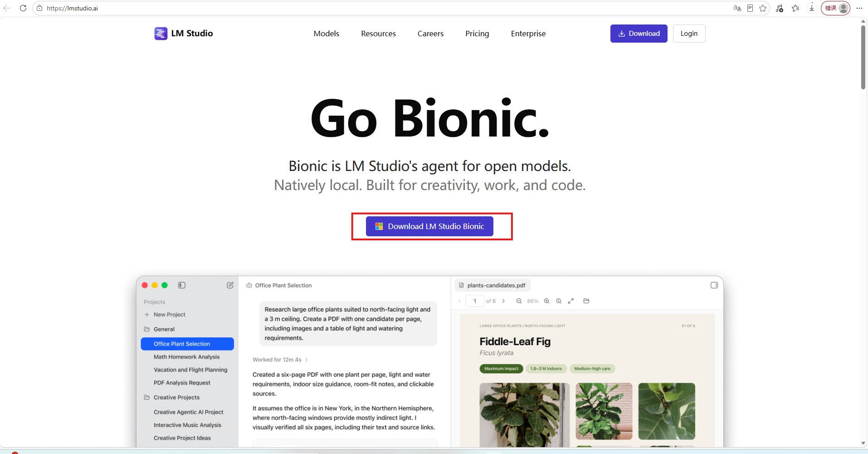Open the Math Homework Analysis chat

[x=186, y=357]
